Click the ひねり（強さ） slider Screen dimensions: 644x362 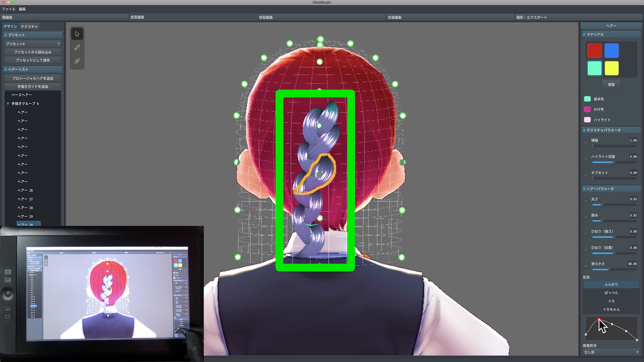coord(614,237)
